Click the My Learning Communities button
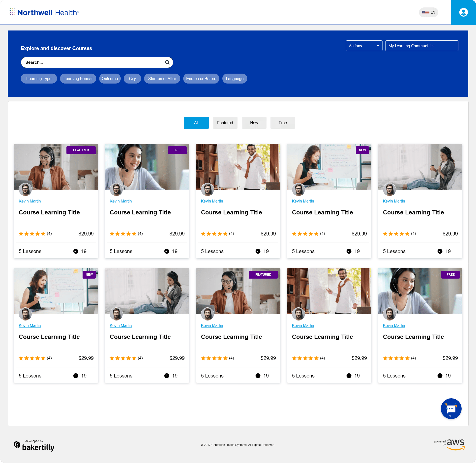This screenshot has height=463, width=476. [421, 46]
